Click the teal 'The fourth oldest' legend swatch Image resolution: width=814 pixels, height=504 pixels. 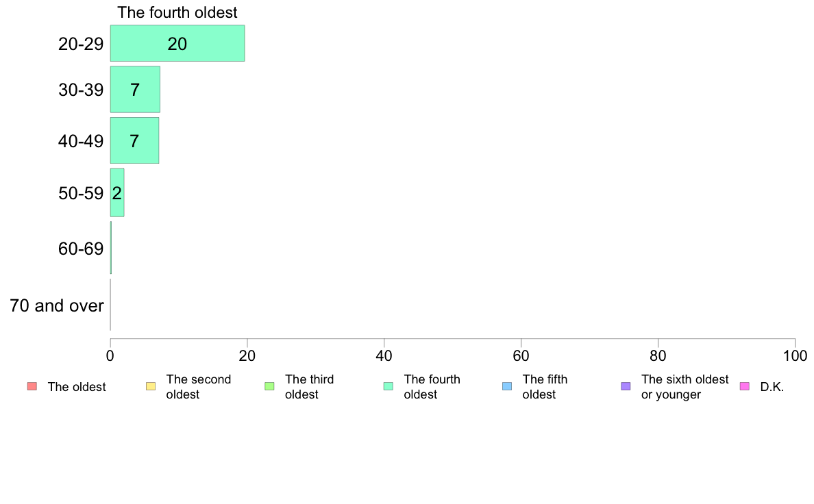[x=388, y=387]
